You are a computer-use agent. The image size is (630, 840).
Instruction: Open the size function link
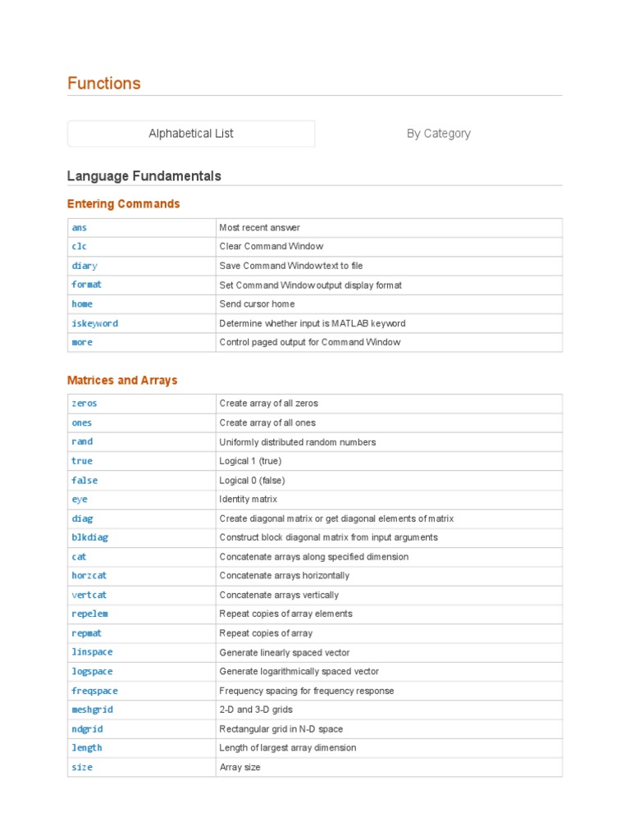[81, 767]
